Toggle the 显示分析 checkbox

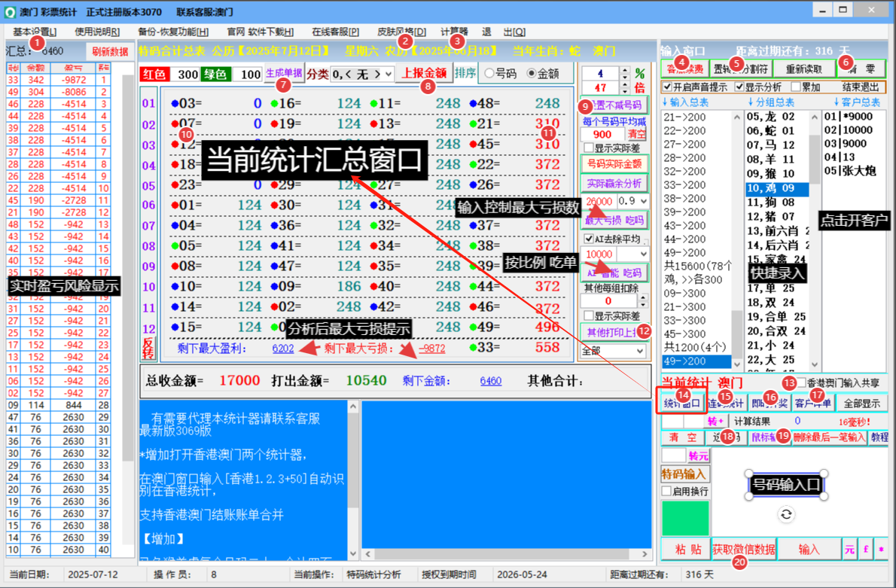tap(739, 87)
